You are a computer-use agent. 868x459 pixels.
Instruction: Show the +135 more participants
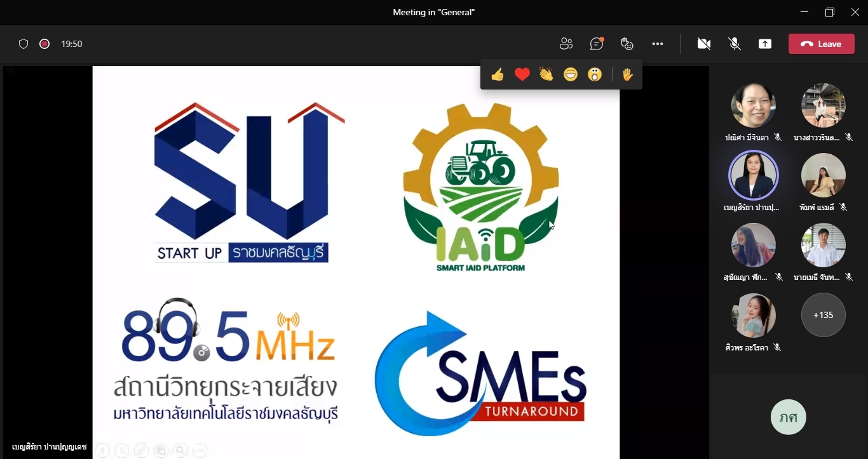point(824,315)
